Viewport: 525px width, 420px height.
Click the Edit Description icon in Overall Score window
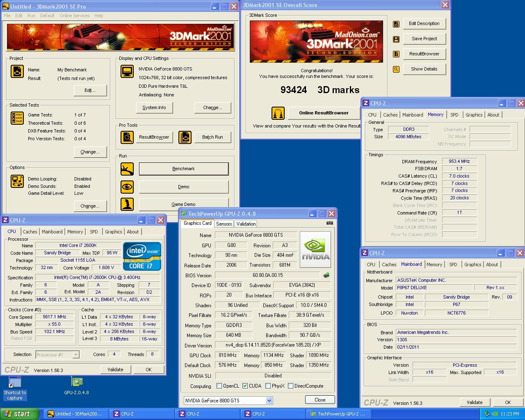click(396, 24)
